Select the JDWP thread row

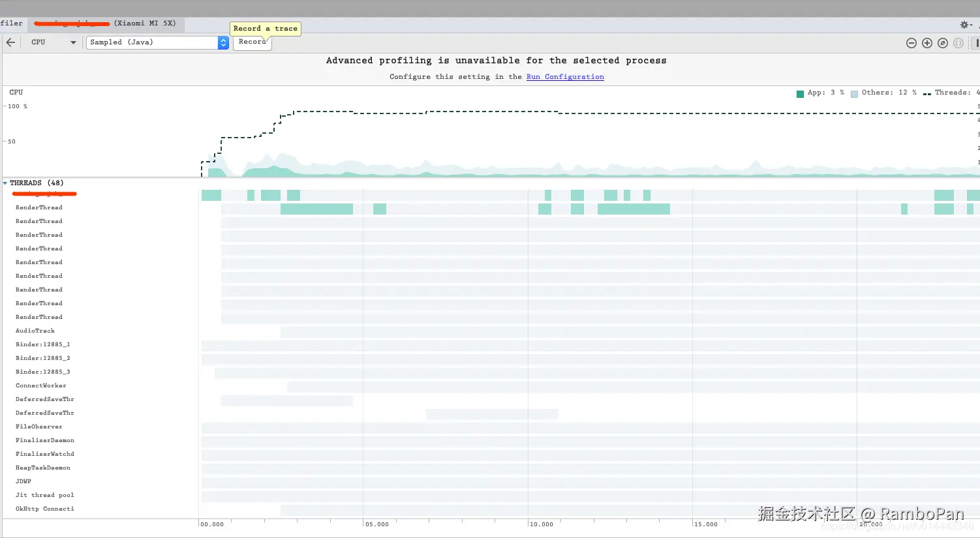point(23,481)
